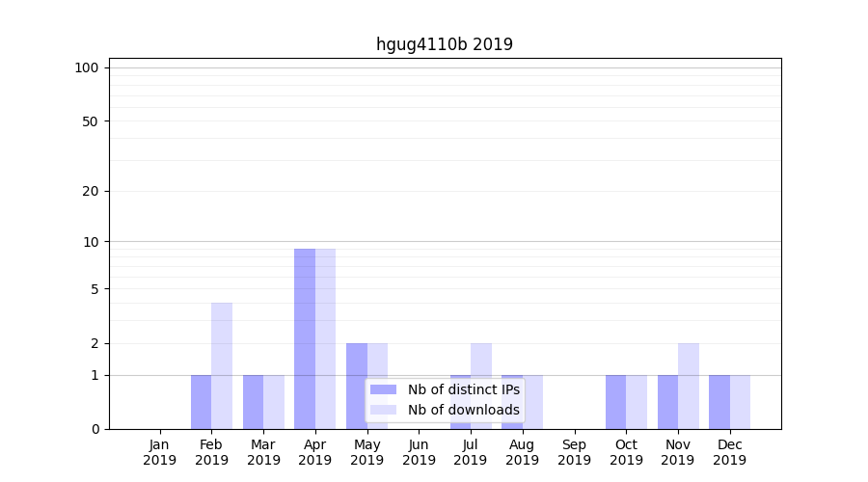Click the 100 tick on the y-axis
This screenshot has width=868, height=482.
[x=87, y=67]
